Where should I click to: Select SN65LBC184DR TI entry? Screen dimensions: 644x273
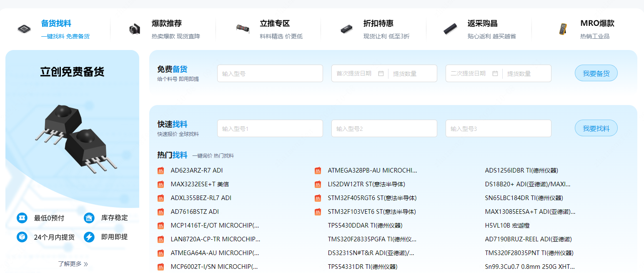tap(524, 198)
